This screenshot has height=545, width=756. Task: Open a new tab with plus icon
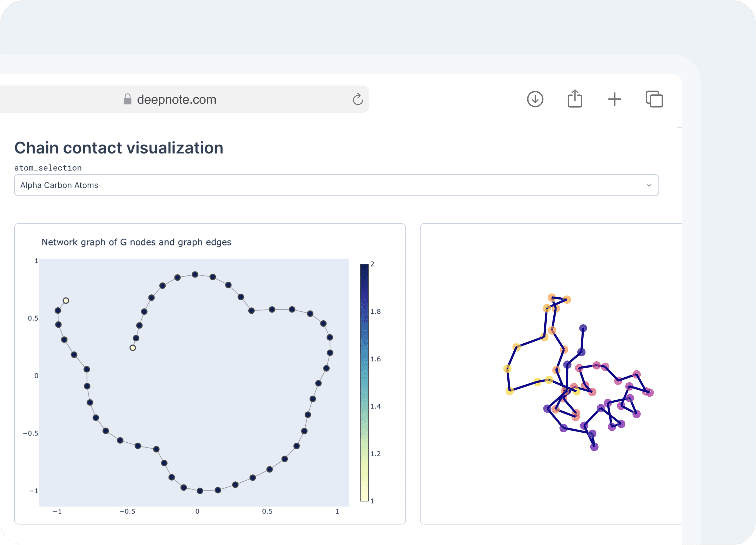tap(614, 99)
